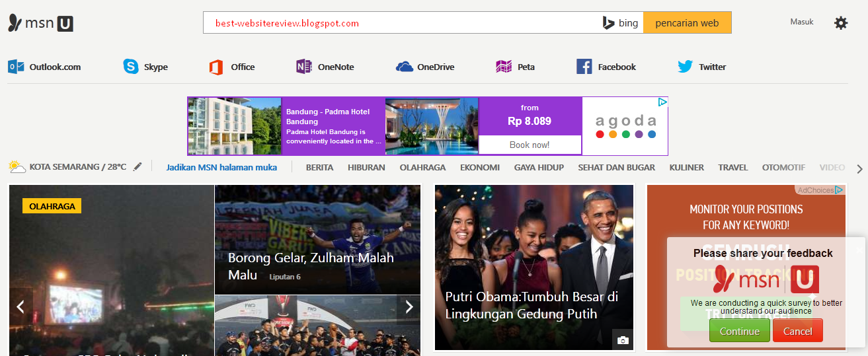
Task: Focus the web search input field
Action: [x=402, y=23]
